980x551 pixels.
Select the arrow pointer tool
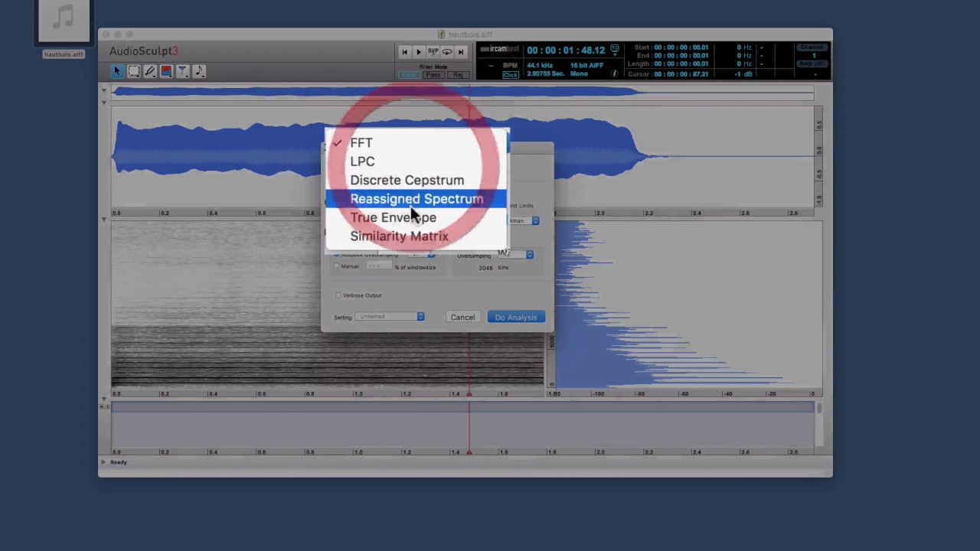point(117,71)
